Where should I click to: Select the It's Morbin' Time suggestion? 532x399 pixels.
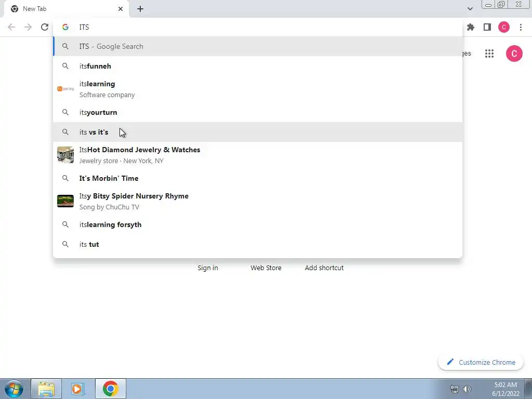tap(258, 178)
